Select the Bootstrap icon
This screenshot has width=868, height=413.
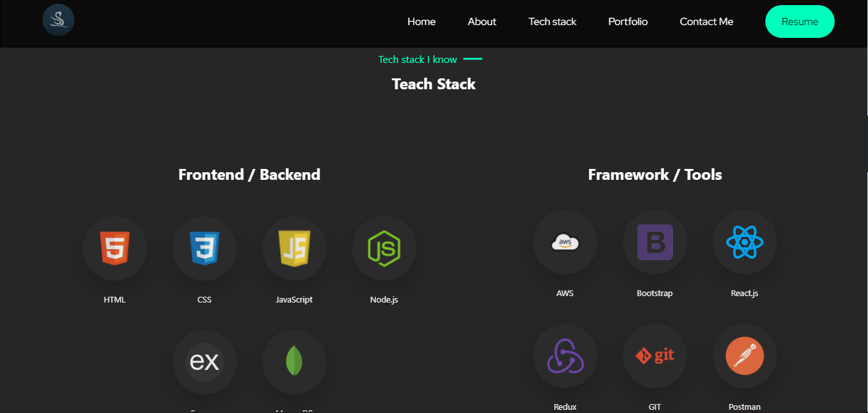click(655, 243)
